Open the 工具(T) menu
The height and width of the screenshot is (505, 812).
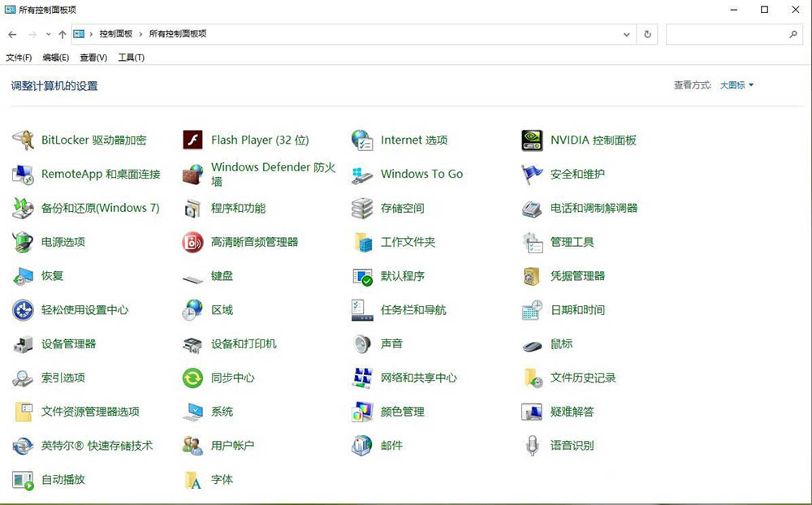tap(131, 58)
